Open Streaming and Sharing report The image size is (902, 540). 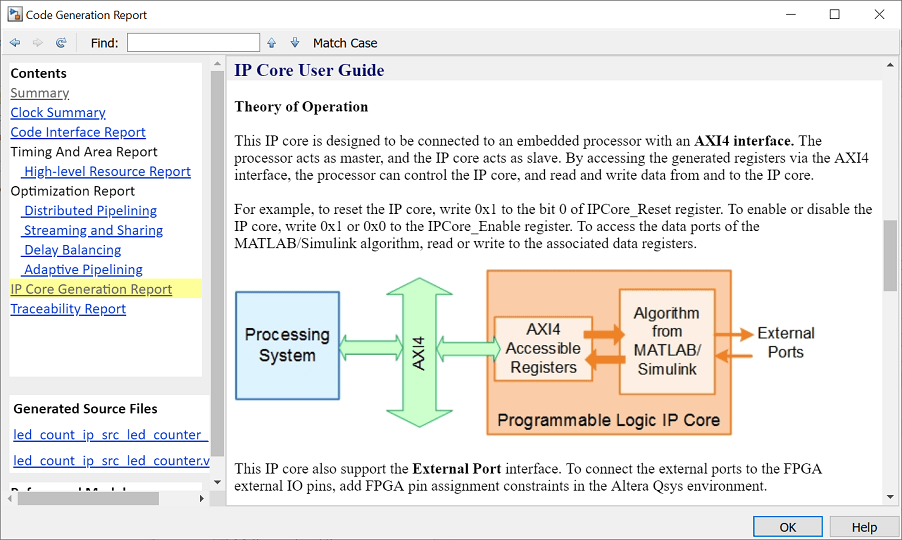pyautogui.click(x=93, y=230)
